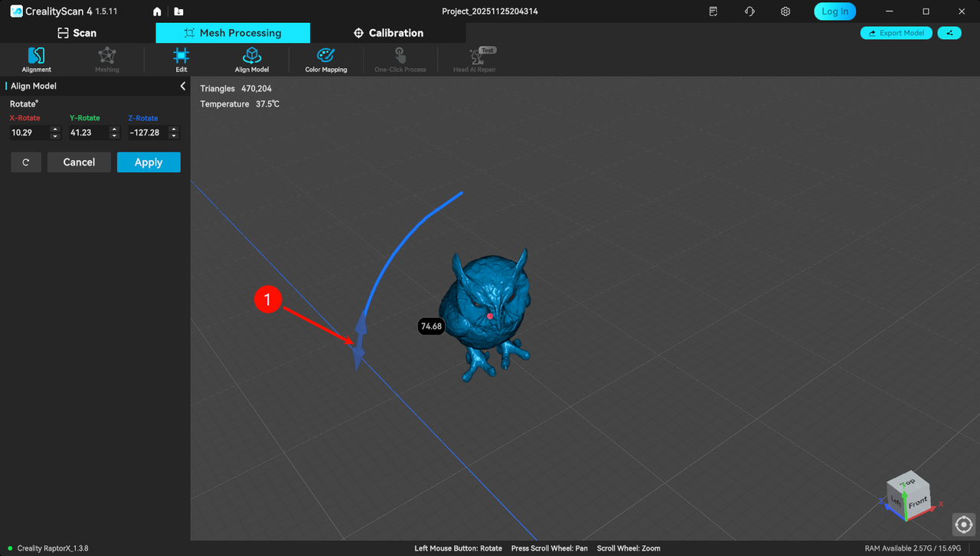This screenshot has width=980, height=556.
Task: Open customer support headset icon
Action: (x=750, y=11)
